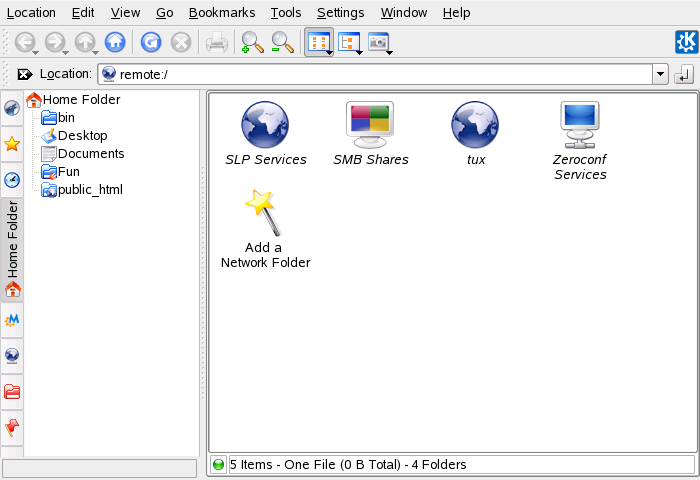Viewport: 700px width, 480px height.
Task: Select the Documents folder in tree
Action: (90, 154)
